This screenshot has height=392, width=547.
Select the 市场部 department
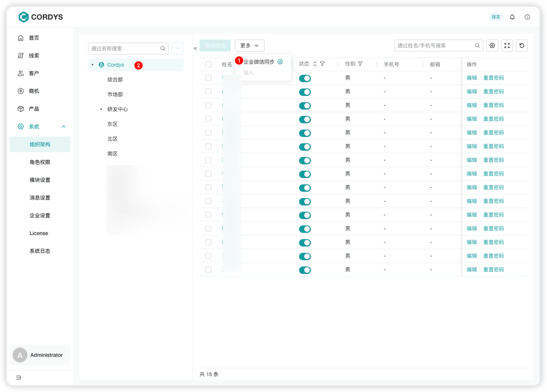pos(115,94)
